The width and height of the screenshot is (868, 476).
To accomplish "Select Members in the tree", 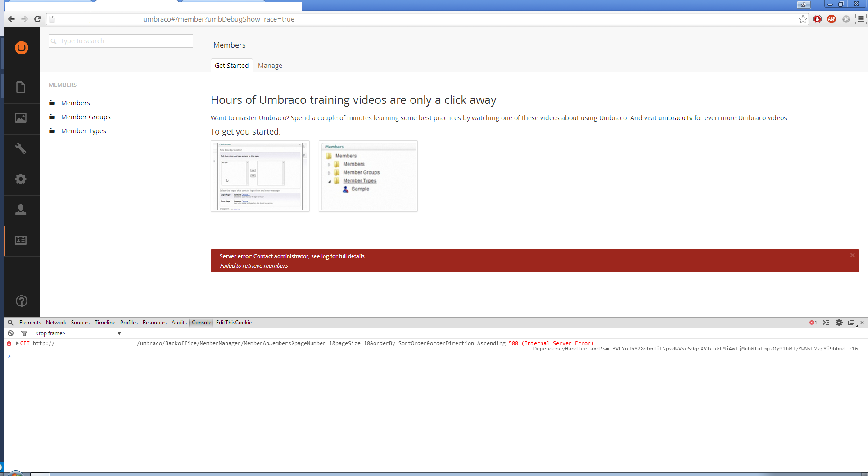I will click(76, 103).
